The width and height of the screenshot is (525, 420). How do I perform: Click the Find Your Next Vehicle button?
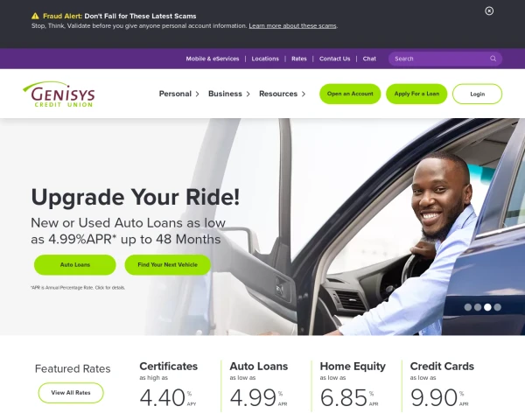(168, 264)
